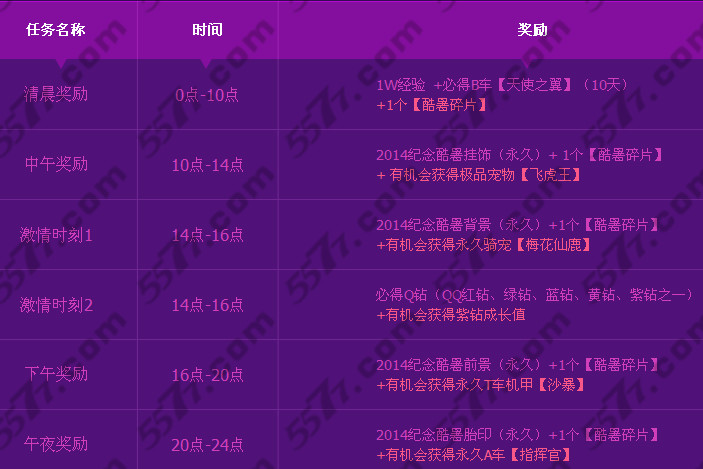Click +1个【酷暑碎片】 line in 清晨奖励 row
This screenshot has width=703, height=469.
[x=432, y=105]
